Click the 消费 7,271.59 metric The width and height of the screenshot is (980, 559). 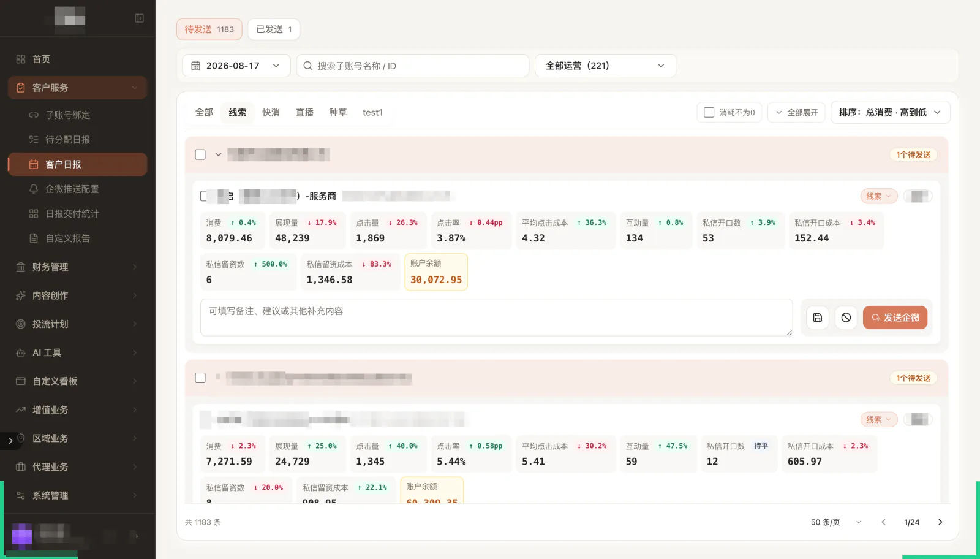coord(233,454)
